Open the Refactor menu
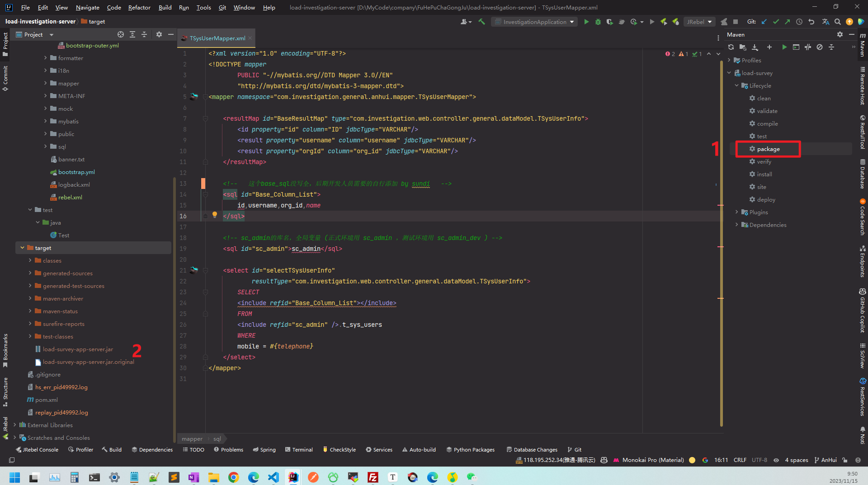The image size is (868, 485). (x=139, y=7)
